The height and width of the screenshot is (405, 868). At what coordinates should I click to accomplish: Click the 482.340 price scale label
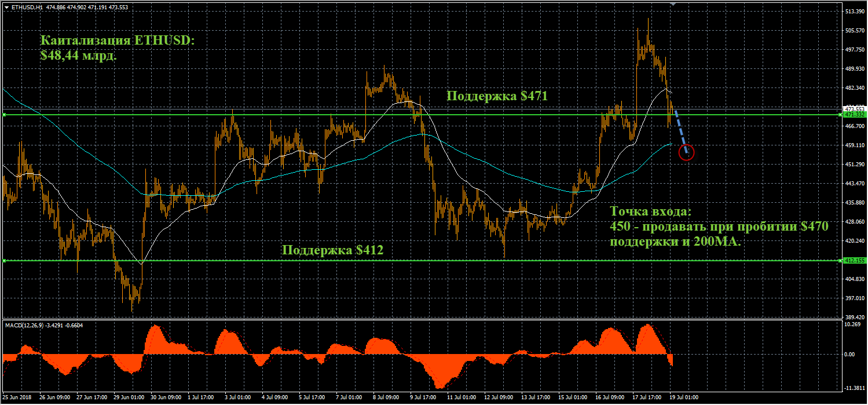click(855, 88)
